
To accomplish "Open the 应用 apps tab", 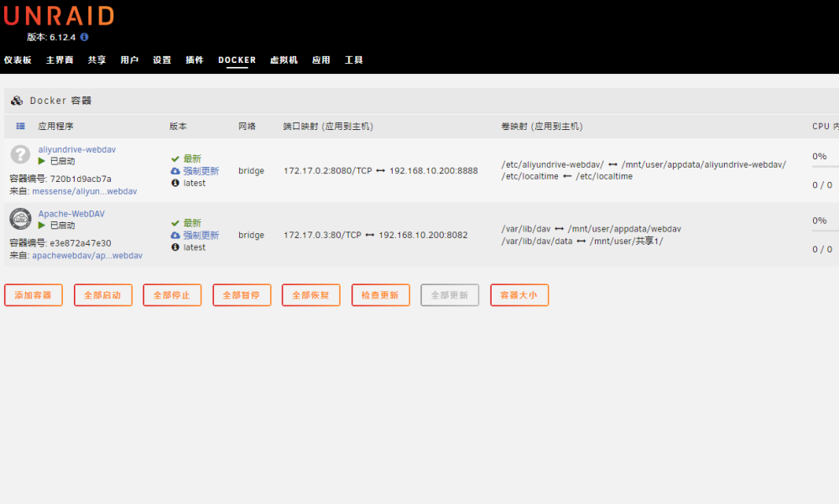I will tap(321, 60).
